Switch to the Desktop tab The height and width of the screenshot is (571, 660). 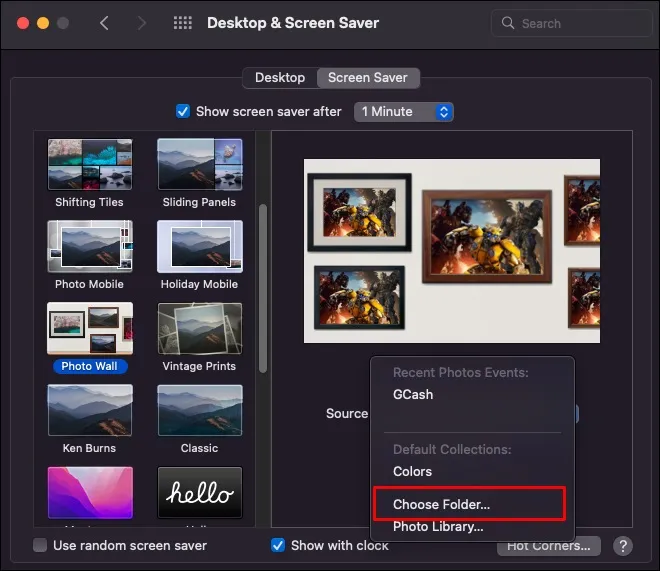coord(280,78)
